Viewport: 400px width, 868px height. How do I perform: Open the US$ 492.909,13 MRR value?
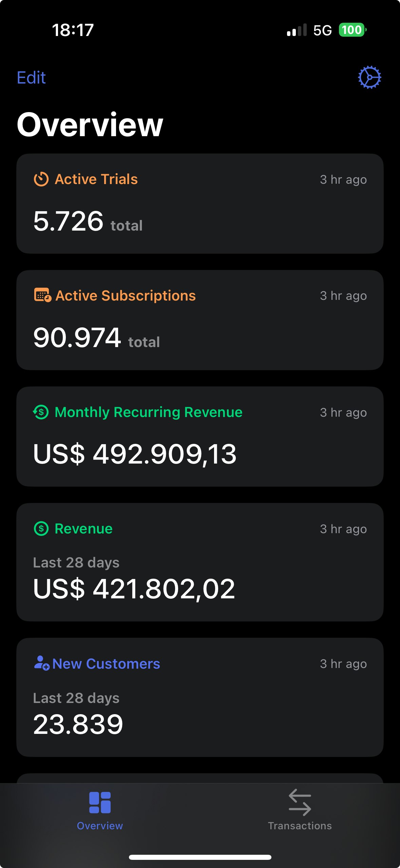[135, 454]
